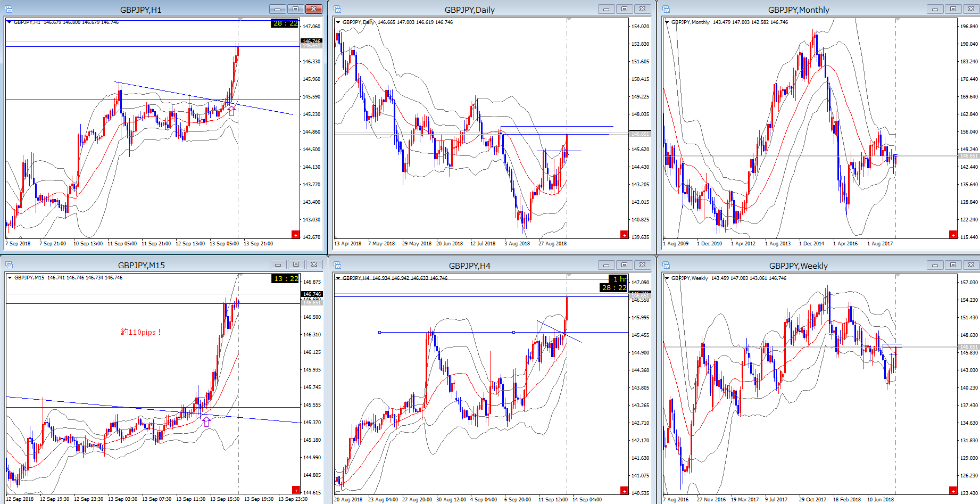Click the GBPJPY,Weekly window title icon
Image resolution: width=980 pixels, height=504 pixels.
point(666,265)
